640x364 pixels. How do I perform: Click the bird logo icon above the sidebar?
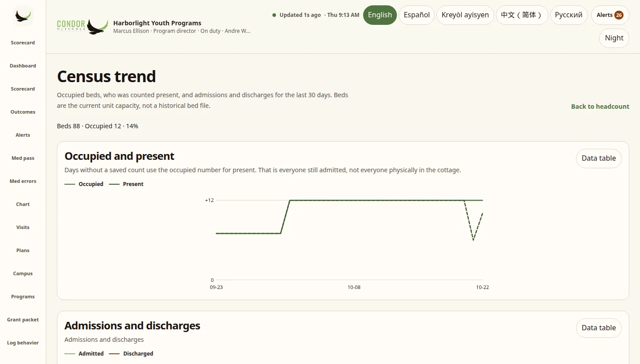point(23,16)
